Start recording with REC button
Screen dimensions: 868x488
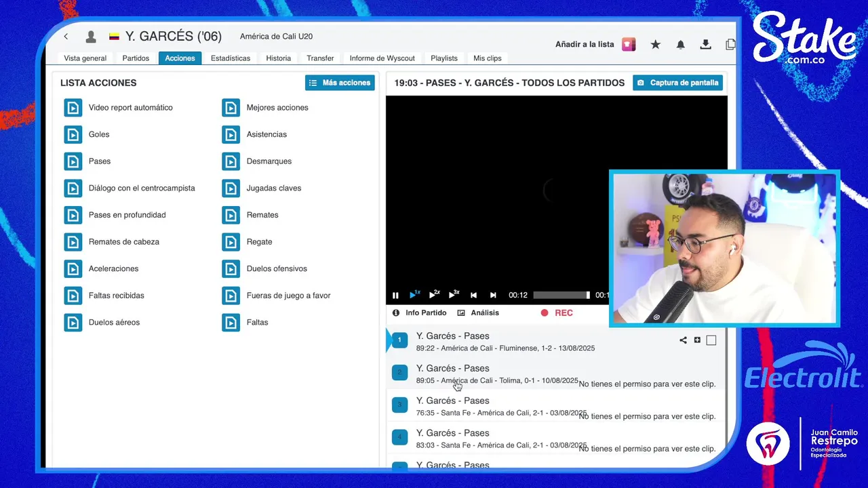(557, 313)
